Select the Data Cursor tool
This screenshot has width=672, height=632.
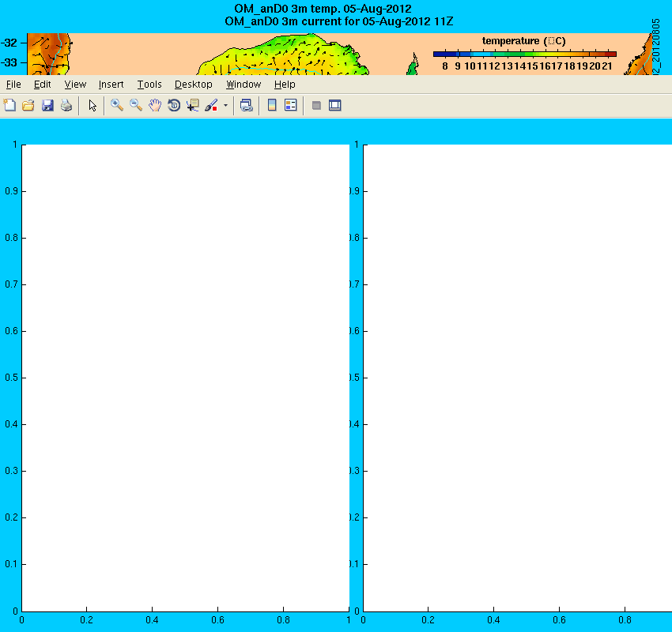pyautogui.click(x=192, y=105)
